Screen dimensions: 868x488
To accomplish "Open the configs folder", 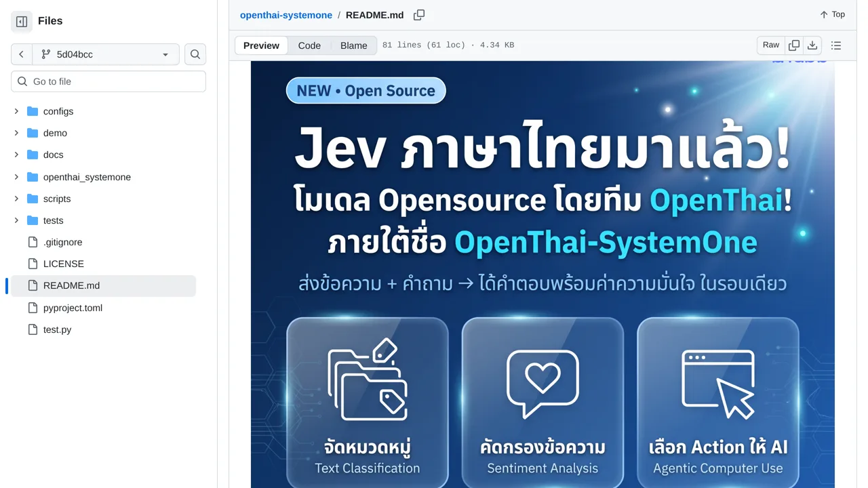I will click(x=58, y=111).
